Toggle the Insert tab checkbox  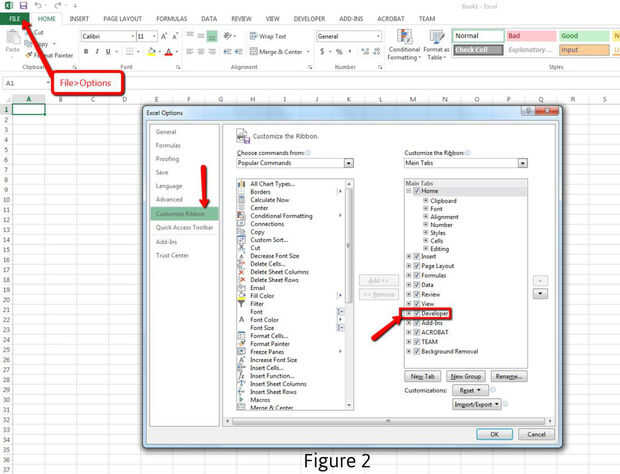[x=416, y=256]
